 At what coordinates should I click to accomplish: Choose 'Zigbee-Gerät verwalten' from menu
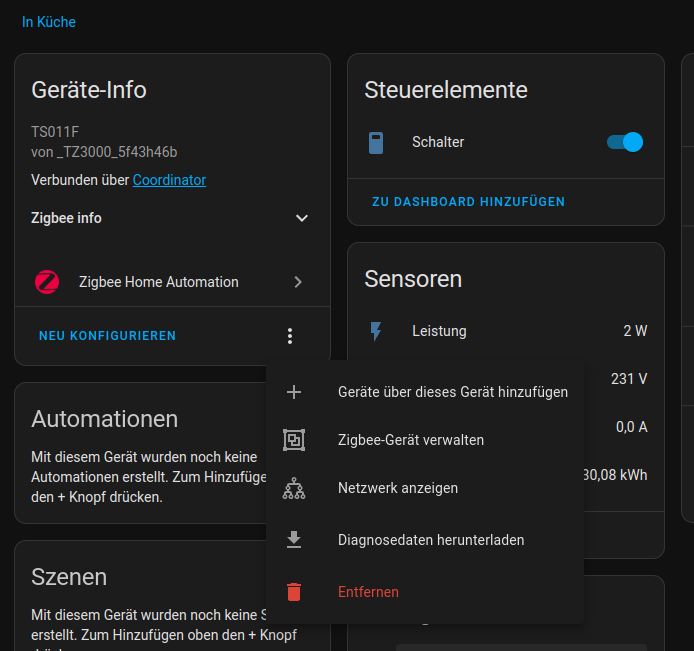click(x=411, y=440)
